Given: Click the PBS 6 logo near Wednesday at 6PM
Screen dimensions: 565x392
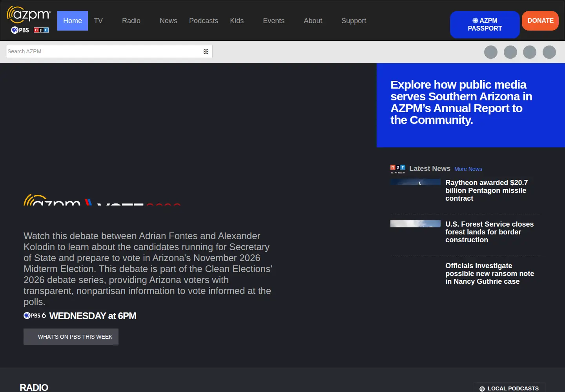Looking at the screenshot, I should coord(35,316).
